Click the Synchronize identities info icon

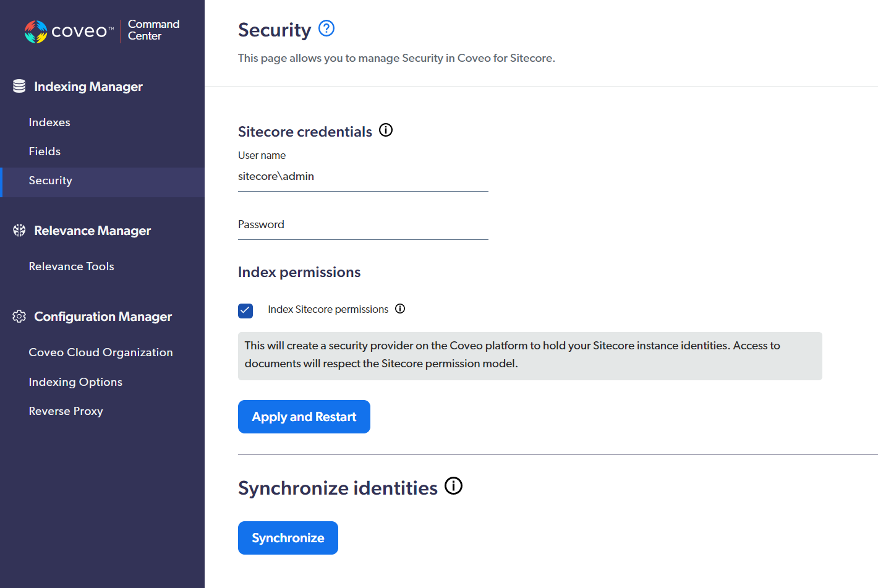point(453,486)
